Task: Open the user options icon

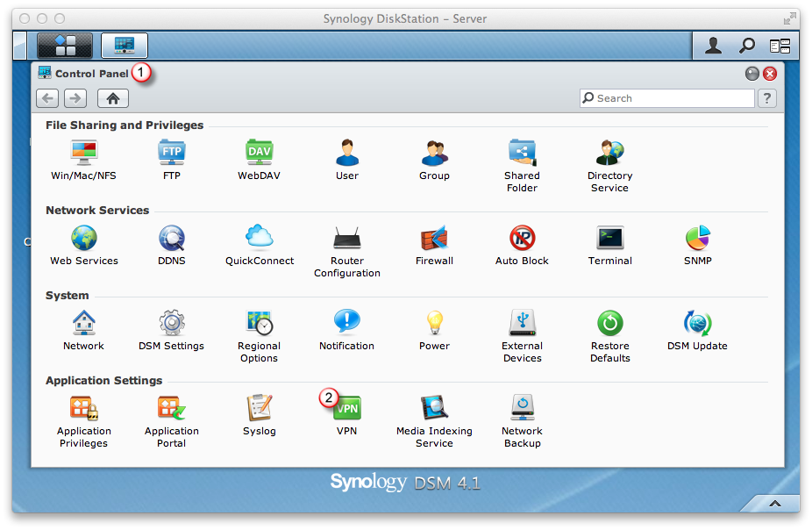Action: [x=714, y=46]
